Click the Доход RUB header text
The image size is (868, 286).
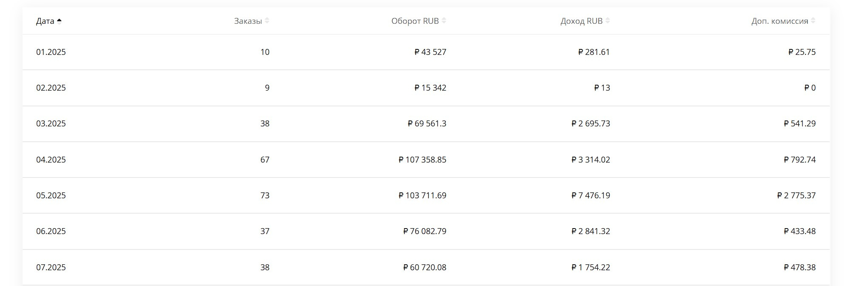[x=581, y=21]
